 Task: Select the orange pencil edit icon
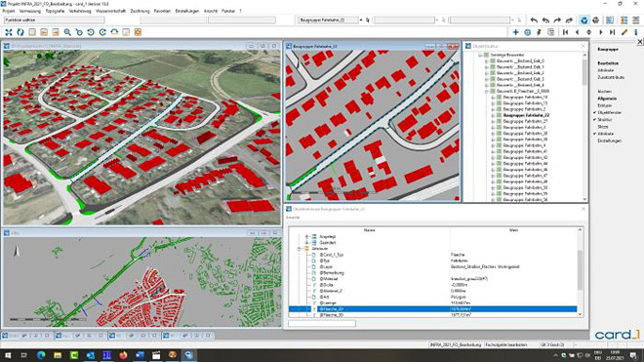click(x=624, y=32)
